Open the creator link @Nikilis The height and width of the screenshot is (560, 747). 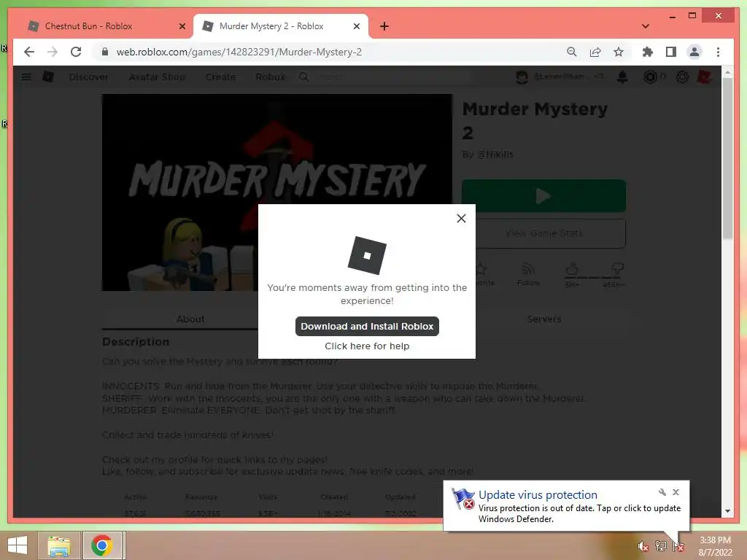pyautogui.click(x=495, y=155)
